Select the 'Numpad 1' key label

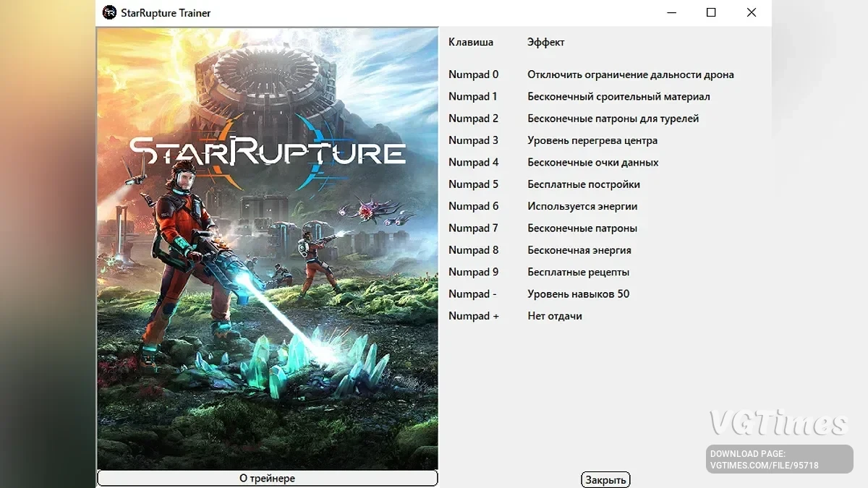click(x=473, y=96)
